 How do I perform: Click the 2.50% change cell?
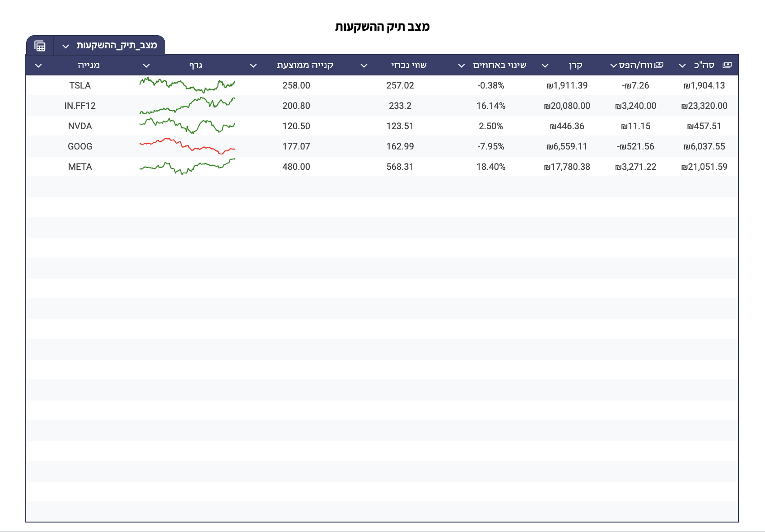tap(491, 126)
